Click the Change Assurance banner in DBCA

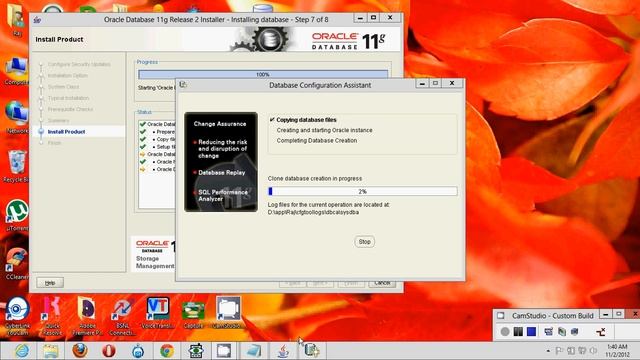pyautogui.click(x=221, y=162)
